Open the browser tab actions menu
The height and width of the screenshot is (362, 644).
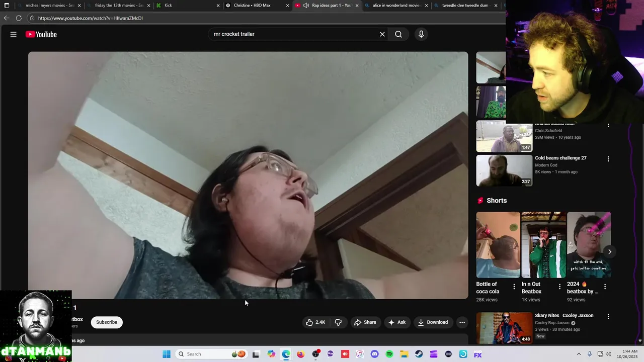7,6
